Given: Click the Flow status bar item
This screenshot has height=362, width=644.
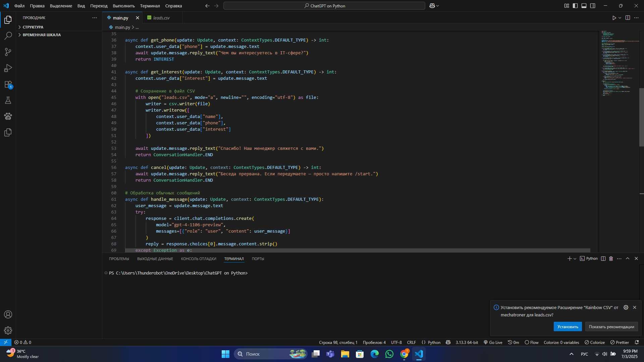Looking at the screenshot, I should coord(532,342).
